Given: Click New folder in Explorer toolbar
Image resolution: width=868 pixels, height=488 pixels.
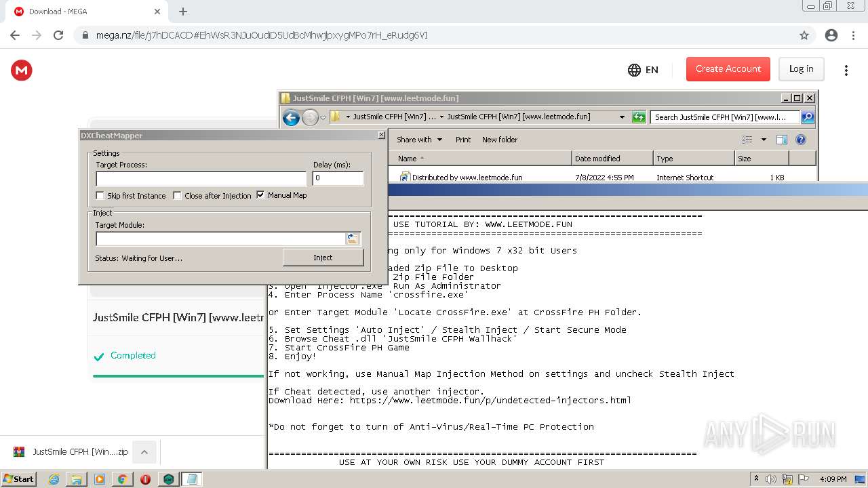Looking at the screenshot, I should [x=500, y=140].
